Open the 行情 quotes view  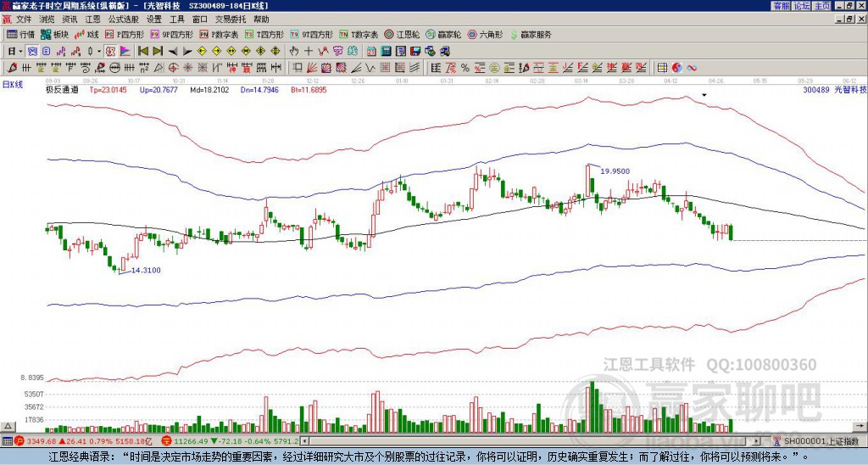pos(21,34)
